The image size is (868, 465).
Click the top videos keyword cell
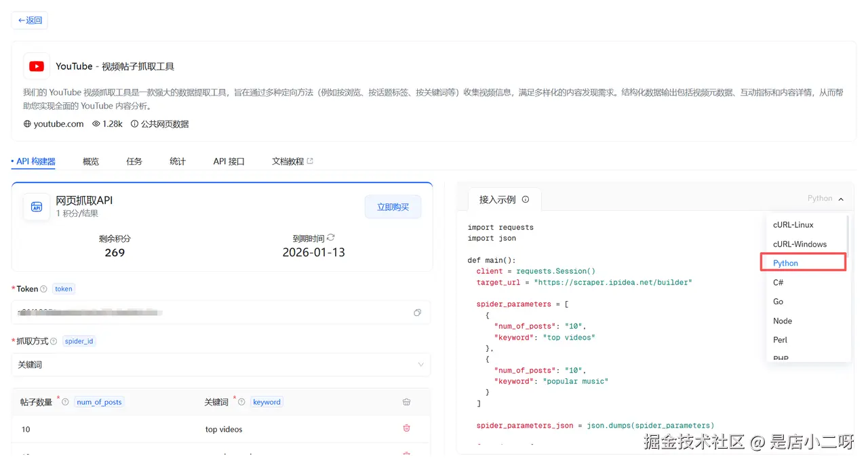tap(224, 429)
